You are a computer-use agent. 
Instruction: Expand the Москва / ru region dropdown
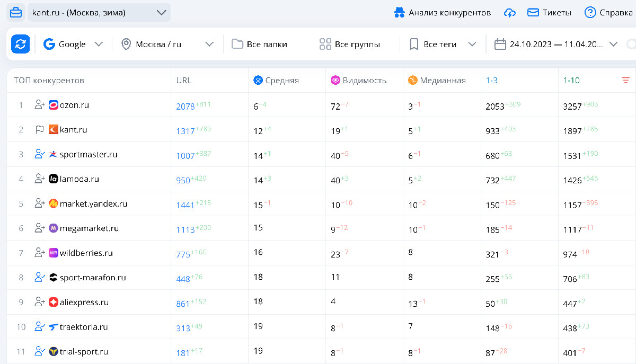(167, 44)
